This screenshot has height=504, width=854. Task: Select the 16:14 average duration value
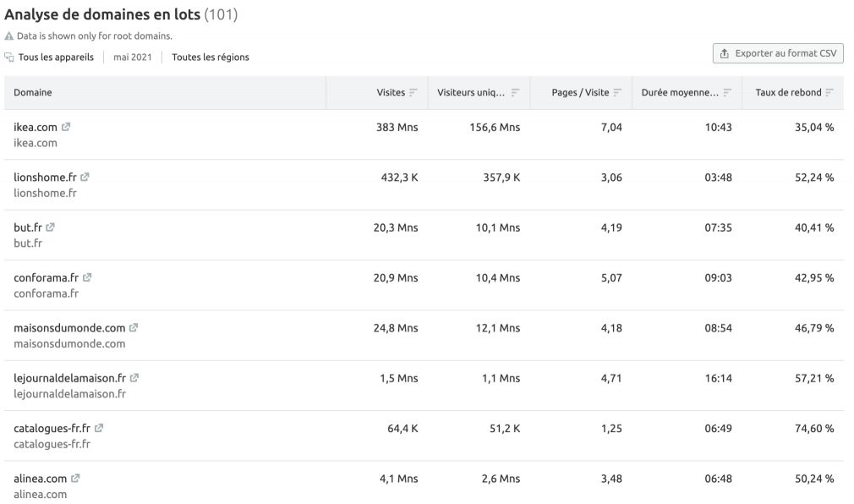(x=718, y=378)
